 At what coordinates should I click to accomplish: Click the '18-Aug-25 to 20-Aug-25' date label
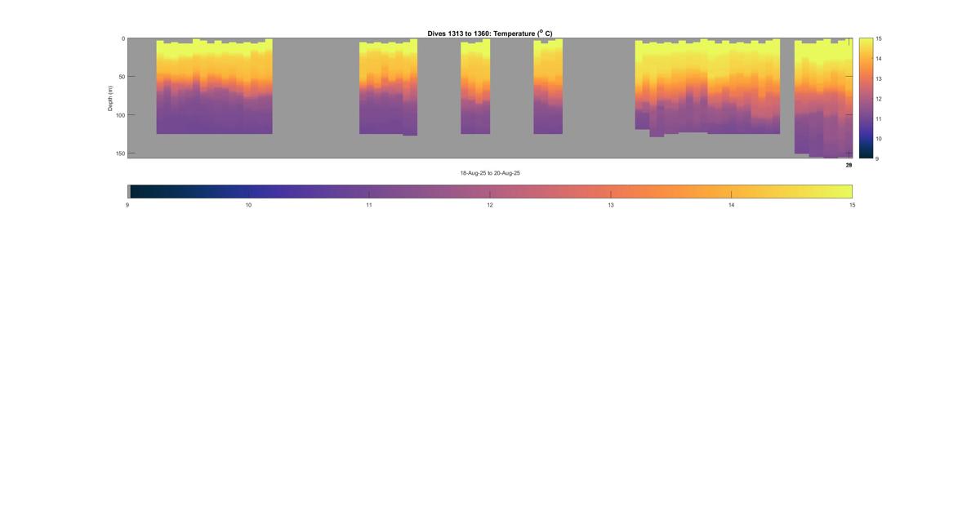point(490,173)
